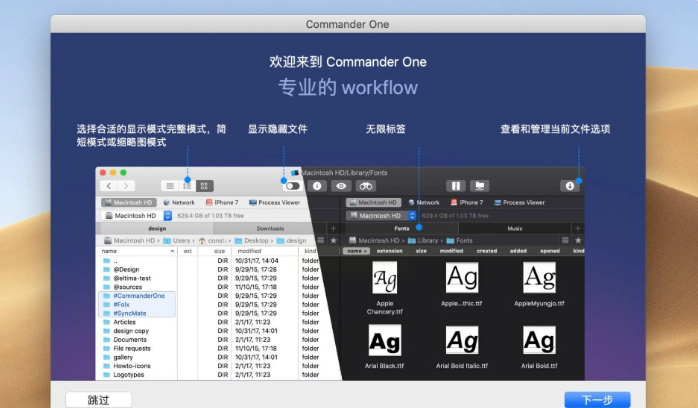
Task: Select iPhone 7 in right dark panel
Action: tap(467, 202)
